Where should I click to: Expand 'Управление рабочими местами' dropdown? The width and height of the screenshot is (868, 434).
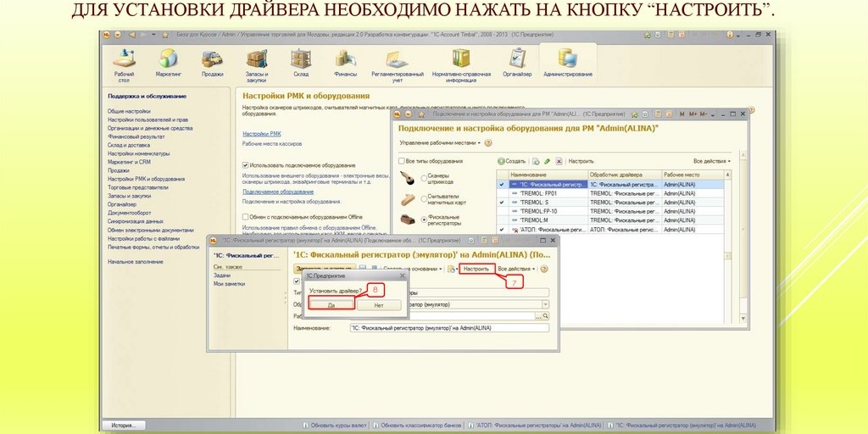tap(440, 142)
